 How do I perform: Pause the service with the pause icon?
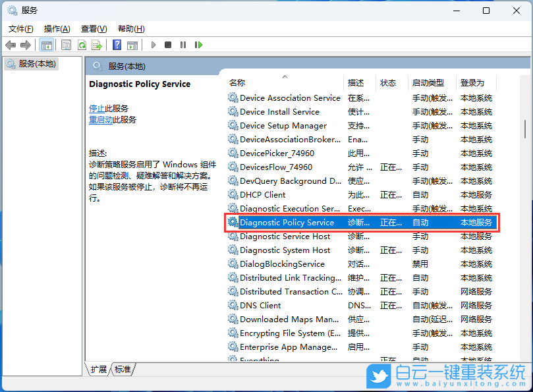click(x=183, y=44)
